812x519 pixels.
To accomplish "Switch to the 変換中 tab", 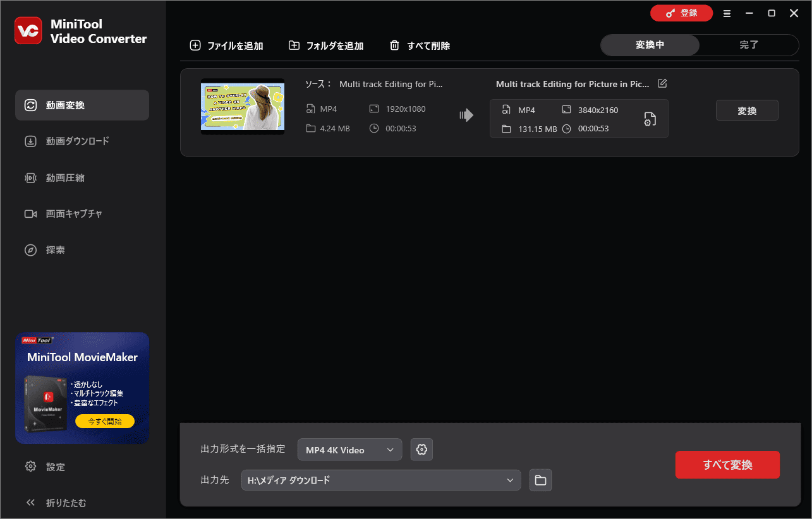I will (x=650, y=45).
